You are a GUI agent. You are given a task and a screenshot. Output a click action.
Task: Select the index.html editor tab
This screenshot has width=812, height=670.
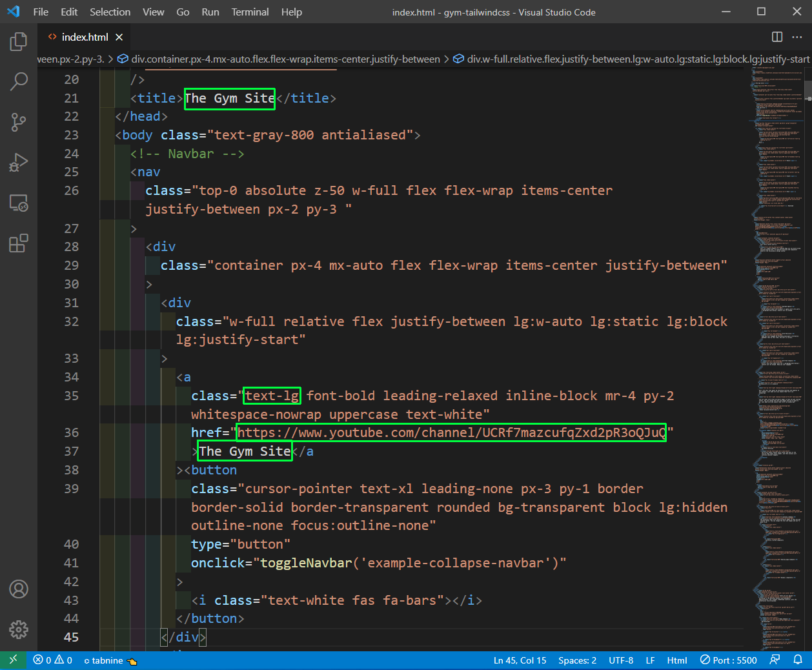coord(83,37)
